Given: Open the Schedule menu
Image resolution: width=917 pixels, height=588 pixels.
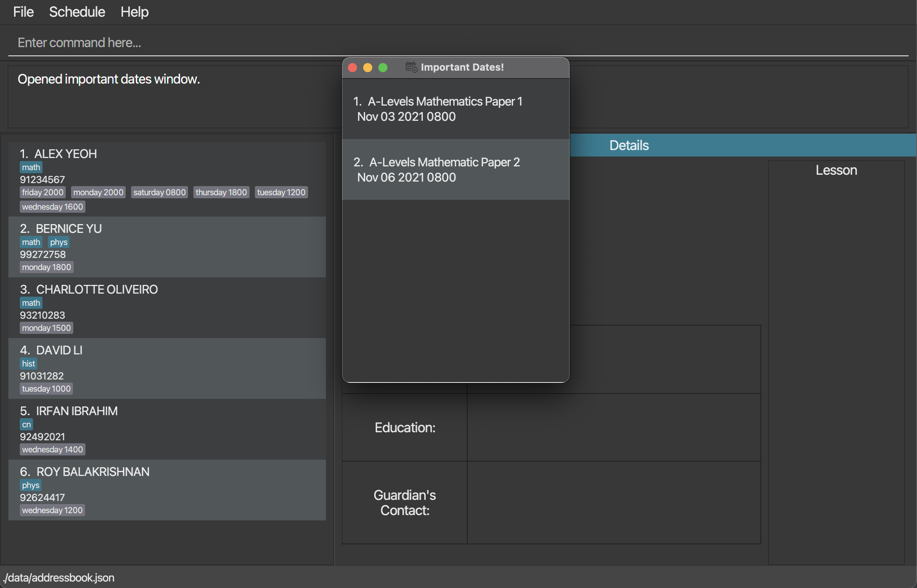Looking at the screenshot, I should coord(77,12).
